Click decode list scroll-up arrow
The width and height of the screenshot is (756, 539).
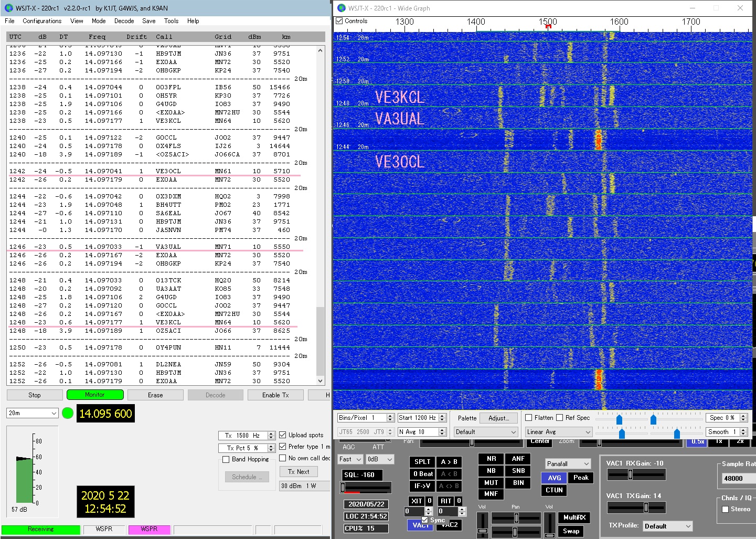[321, 50]
